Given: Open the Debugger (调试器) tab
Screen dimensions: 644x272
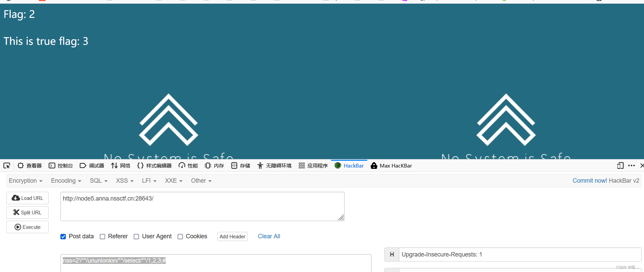Looking at the screenshot, I should pos(92,165).
